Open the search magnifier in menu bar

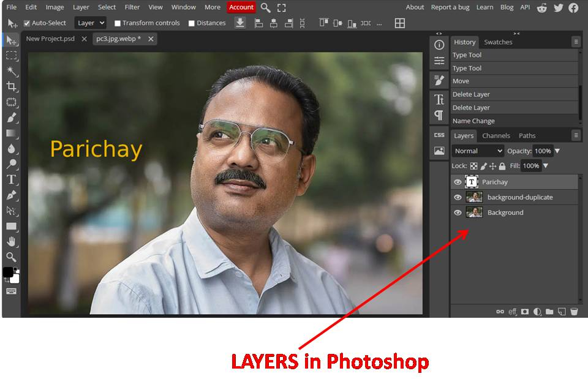pos(265,7)
